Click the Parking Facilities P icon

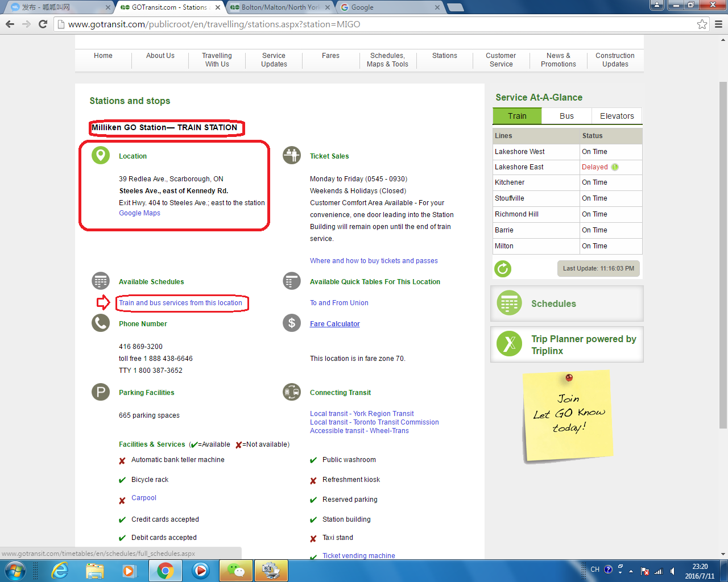tap(101, 392)
